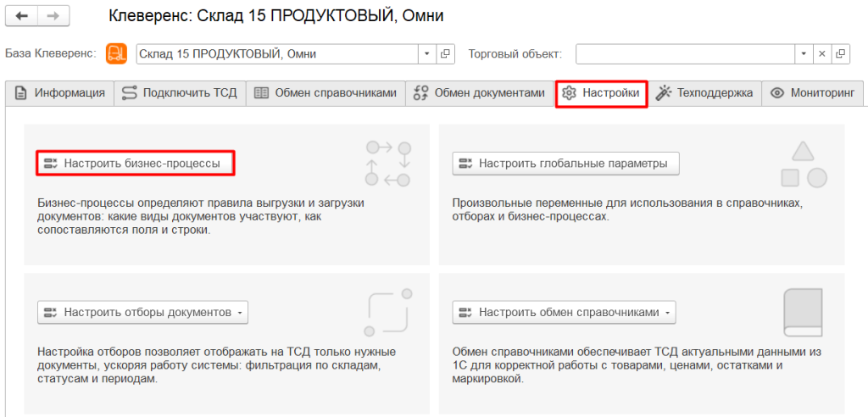Open Настроить отборы документов dropdown button
The image size is (868, 417).
click(142, 313)
